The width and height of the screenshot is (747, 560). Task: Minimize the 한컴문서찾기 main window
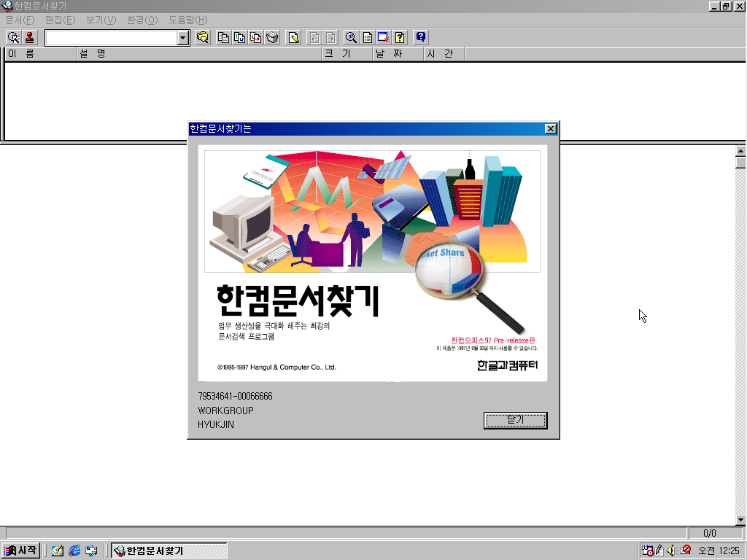point(715,6)
